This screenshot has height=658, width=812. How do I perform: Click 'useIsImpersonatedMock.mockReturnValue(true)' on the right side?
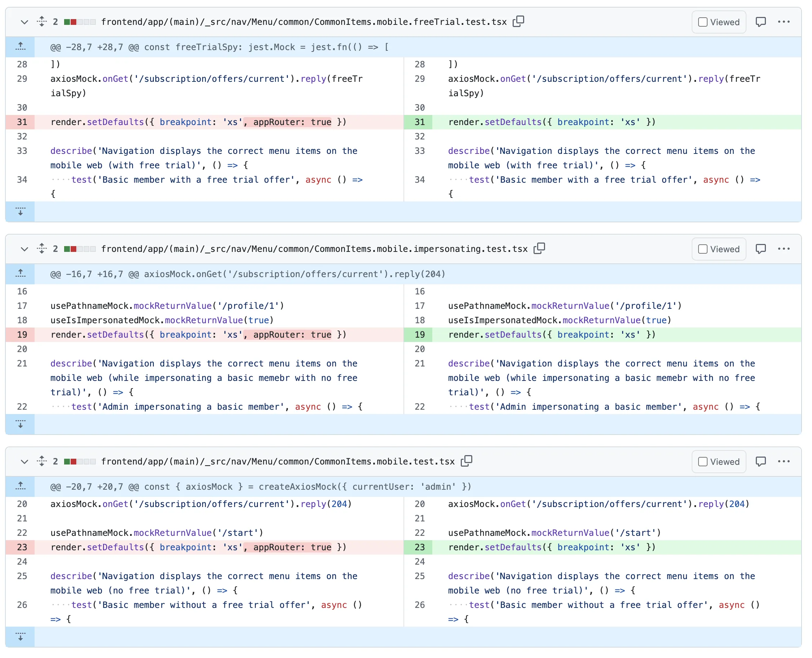click(561, 321)
